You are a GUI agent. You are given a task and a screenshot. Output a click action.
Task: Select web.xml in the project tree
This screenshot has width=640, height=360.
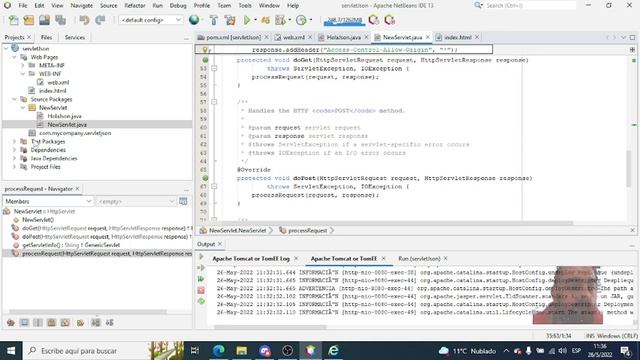click(58, 82)
